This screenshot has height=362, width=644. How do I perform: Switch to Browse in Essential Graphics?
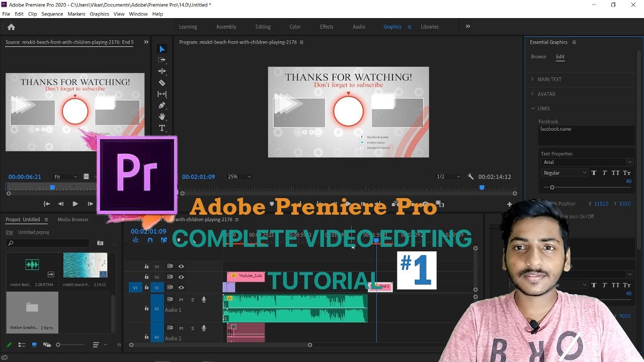click(x=538, y=56)
